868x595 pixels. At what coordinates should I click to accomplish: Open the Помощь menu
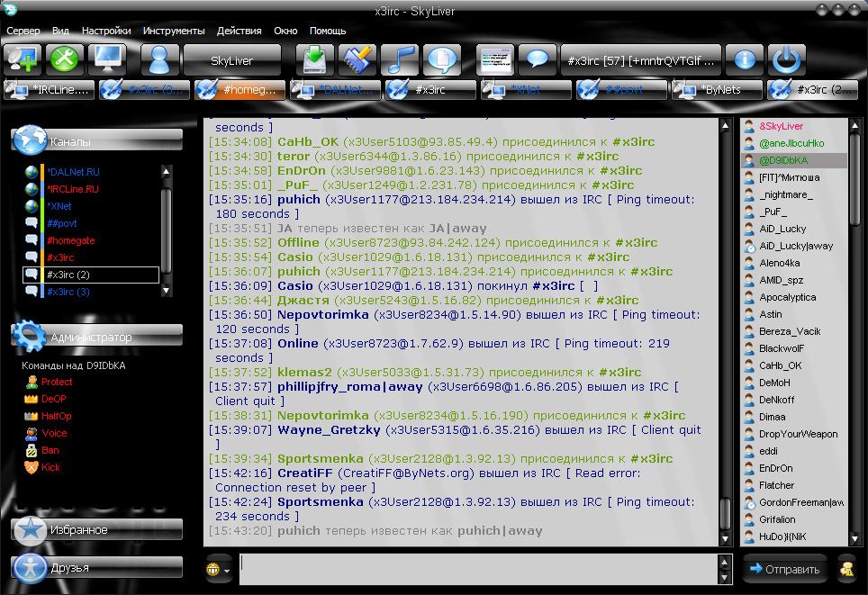(x=328, y=31)
